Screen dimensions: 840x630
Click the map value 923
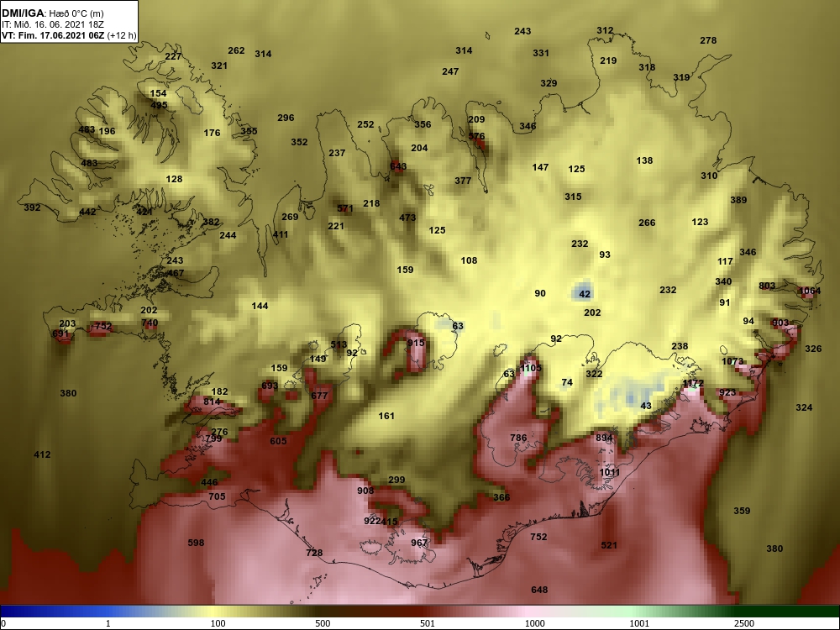pos(727,392)
